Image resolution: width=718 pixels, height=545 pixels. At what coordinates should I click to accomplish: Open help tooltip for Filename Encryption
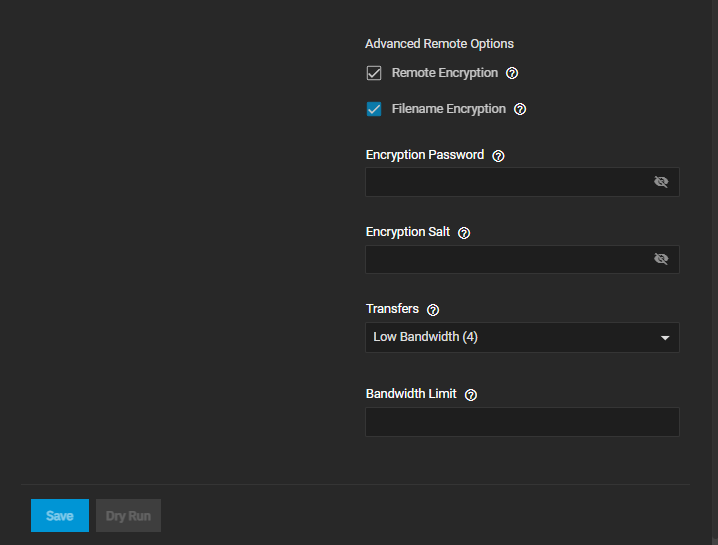click(x=520, y=109)
